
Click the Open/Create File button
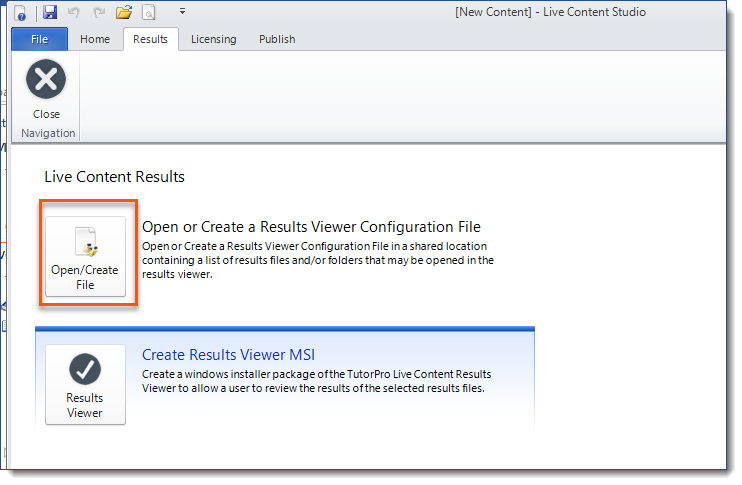pyautogui.click(x=86, y=257)
